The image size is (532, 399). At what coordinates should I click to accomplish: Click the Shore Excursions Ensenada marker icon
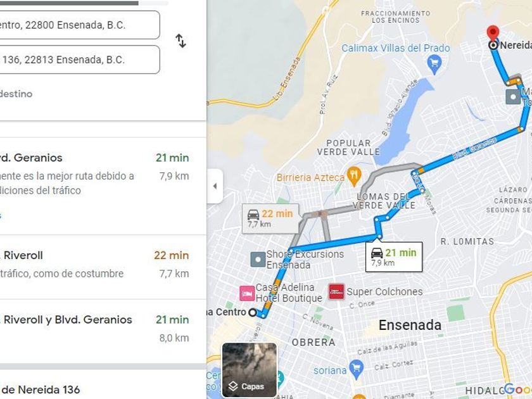258,260
